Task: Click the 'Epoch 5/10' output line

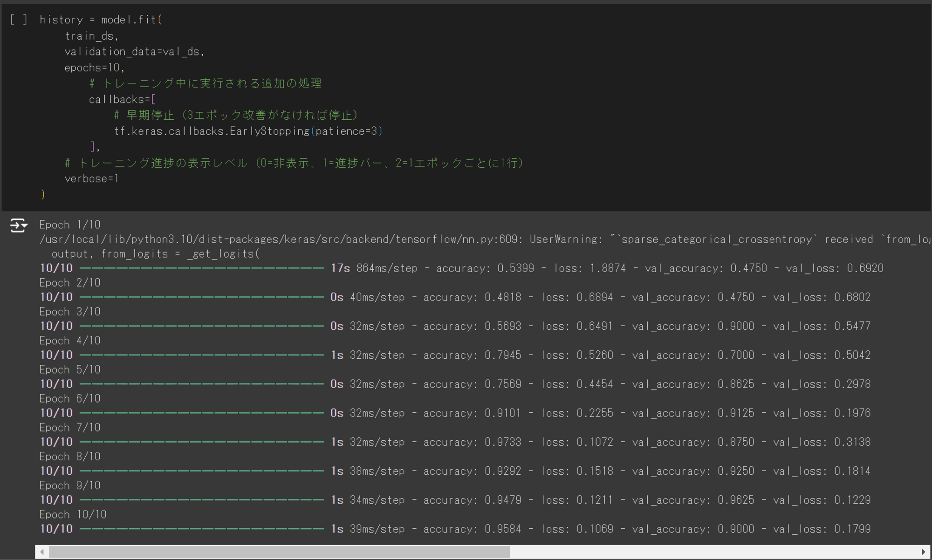Action: click(70, 369)
